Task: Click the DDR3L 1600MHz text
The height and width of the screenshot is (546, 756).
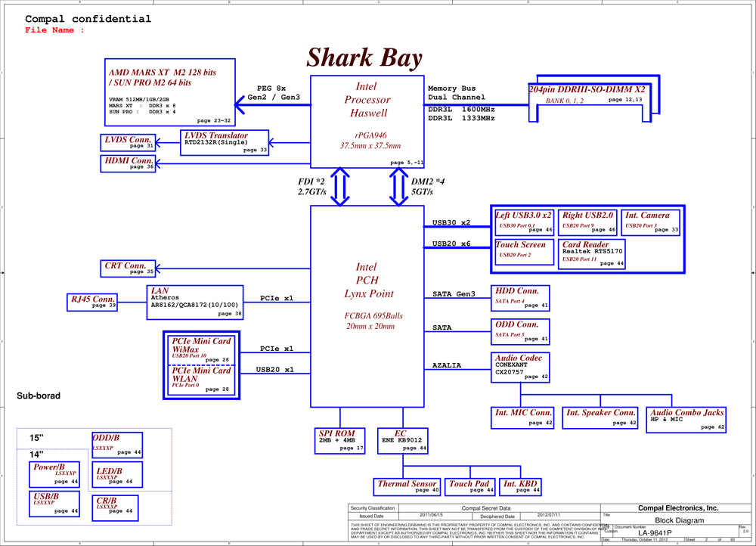Action: coord(461,110)
